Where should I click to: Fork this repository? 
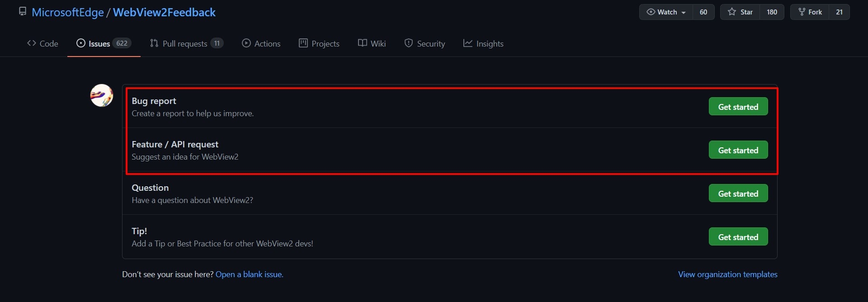810,12
